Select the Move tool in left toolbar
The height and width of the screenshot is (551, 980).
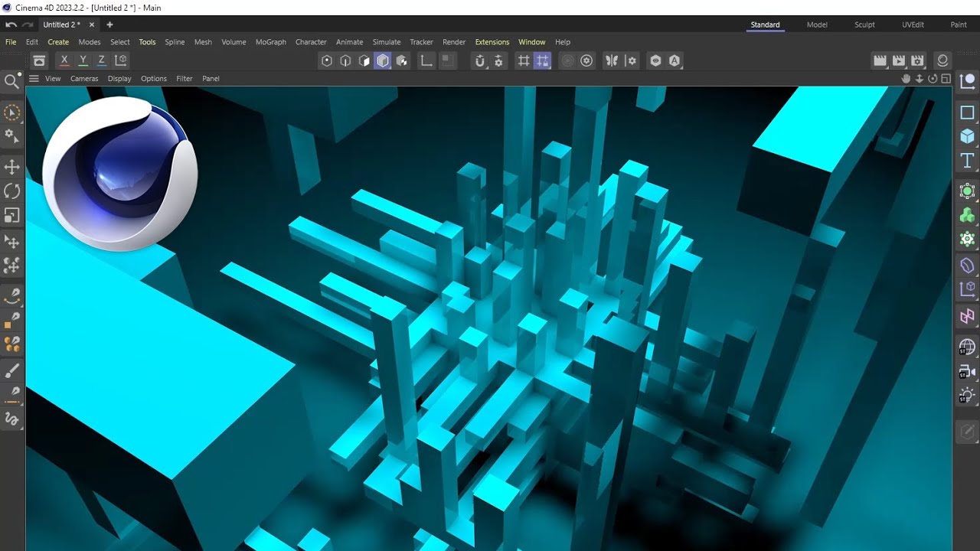point(12,167)
